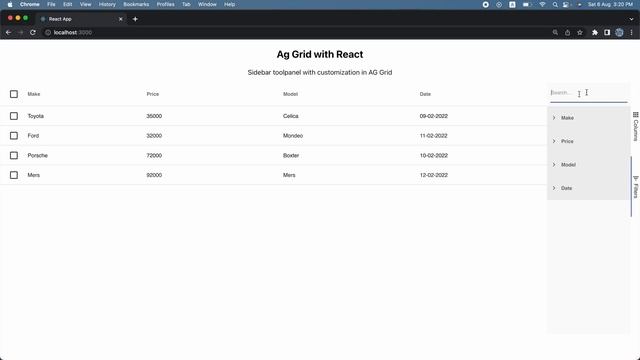Open the Chrome profile avatar

(x=619, y=32)
